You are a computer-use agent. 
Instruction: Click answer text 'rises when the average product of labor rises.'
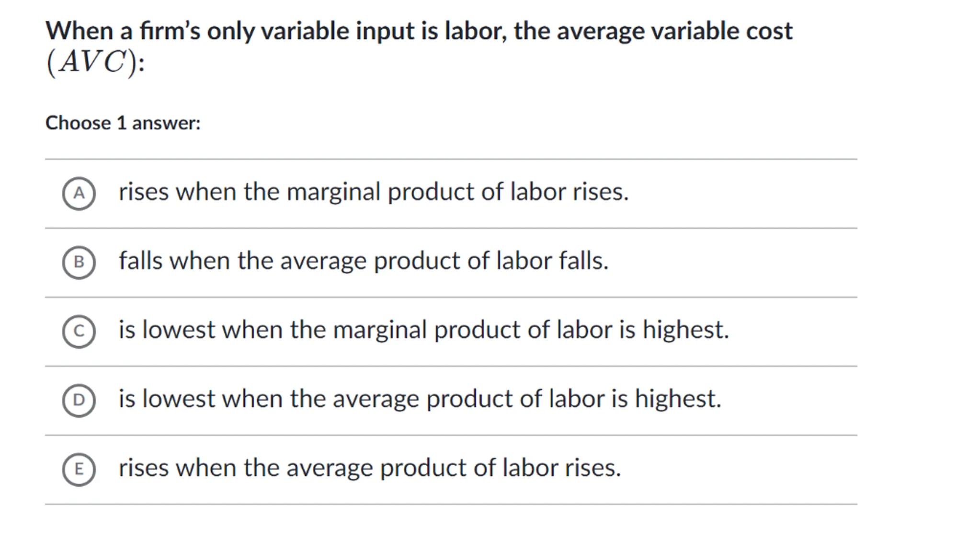369,468
